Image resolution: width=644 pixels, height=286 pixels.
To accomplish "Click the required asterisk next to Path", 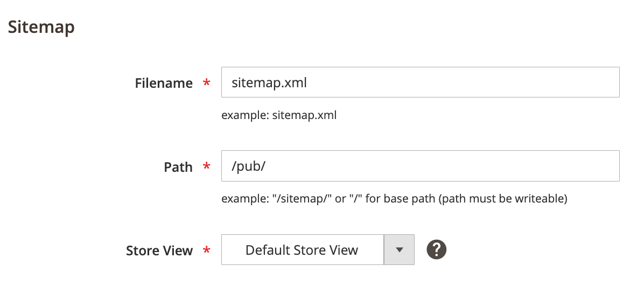I will pyautogui.click(x=206, y=167).
